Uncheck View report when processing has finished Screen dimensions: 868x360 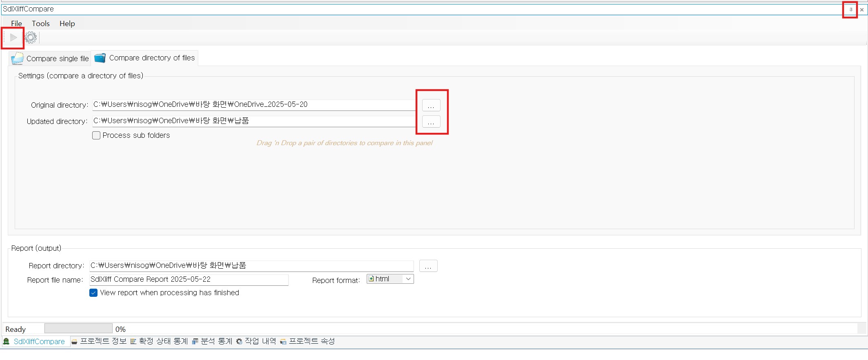pos(93,293)
